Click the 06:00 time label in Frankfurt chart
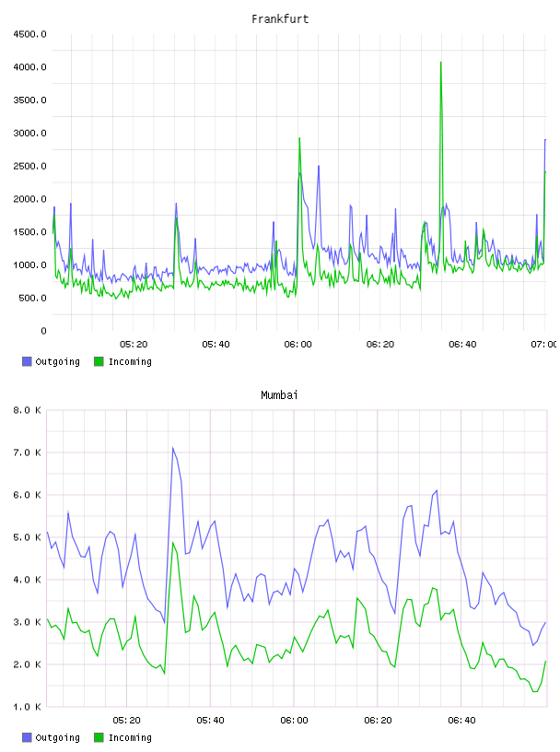 (297, 345)
